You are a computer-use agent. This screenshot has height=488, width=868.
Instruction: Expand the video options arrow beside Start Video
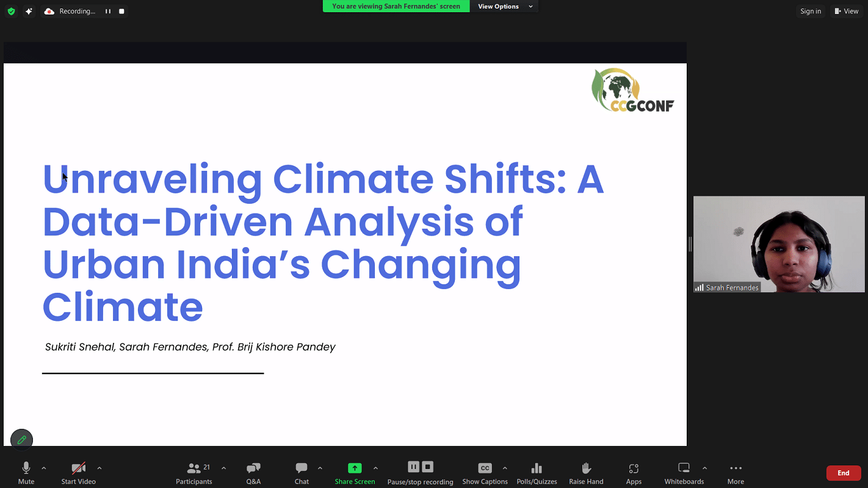(99, 468)
